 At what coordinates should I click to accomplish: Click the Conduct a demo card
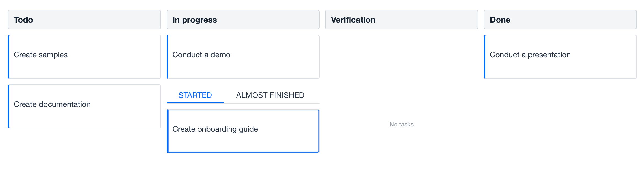click(x=243, y=57)
